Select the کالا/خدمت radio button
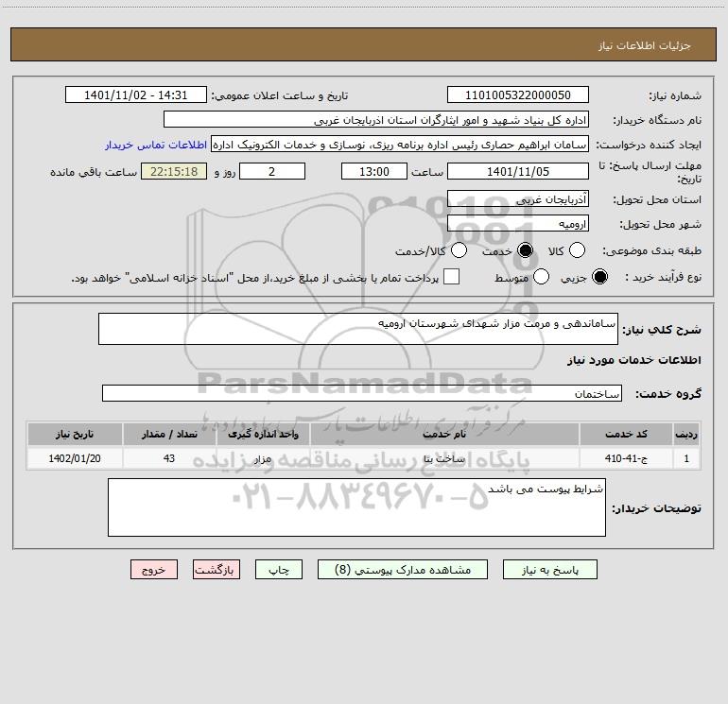 tap(459, 250)
